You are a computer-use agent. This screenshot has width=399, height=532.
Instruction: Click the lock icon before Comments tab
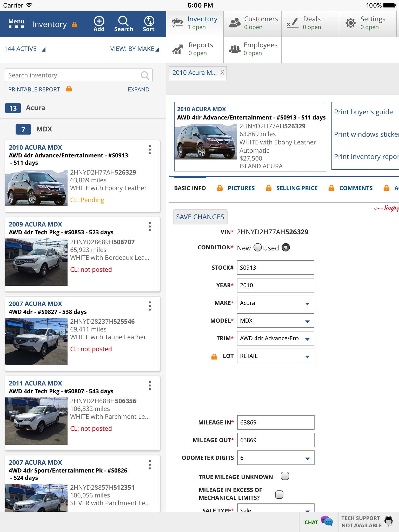[331, 188]
